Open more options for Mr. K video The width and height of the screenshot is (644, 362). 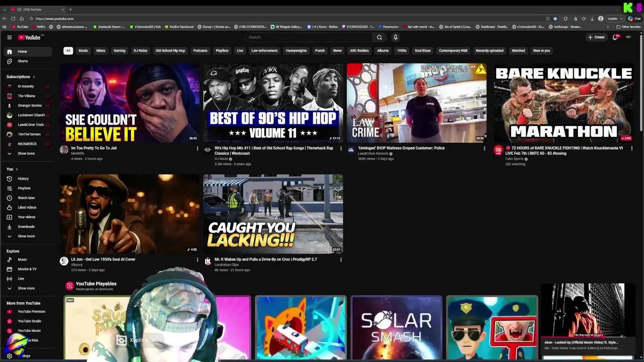(341, 259)
